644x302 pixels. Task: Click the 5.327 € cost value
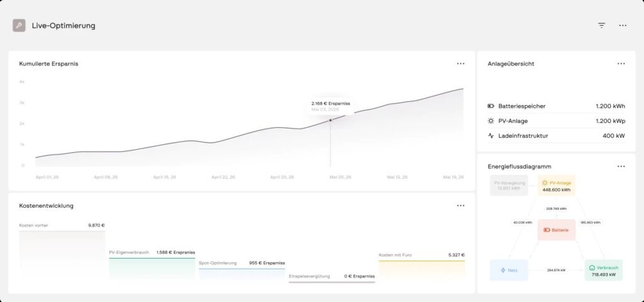[x=457, y=255]
